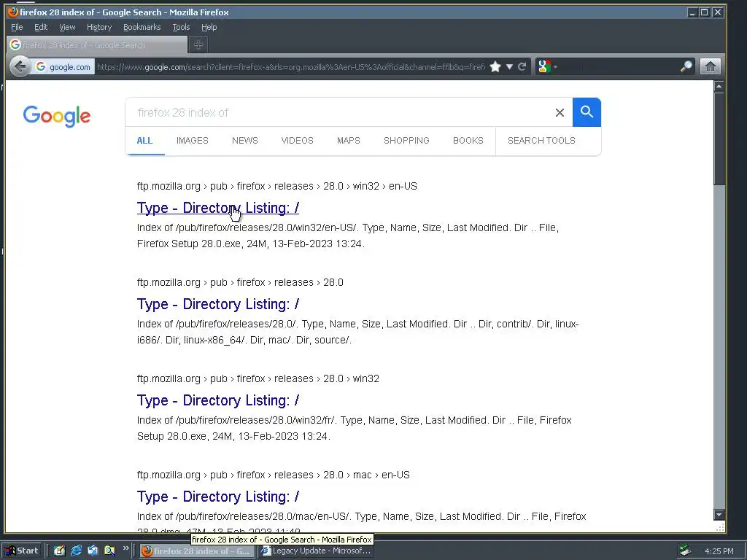Click breadcrumb ending in win32 › en-US
This screenshot has width=747, height=560.
[x=276, y=186]
